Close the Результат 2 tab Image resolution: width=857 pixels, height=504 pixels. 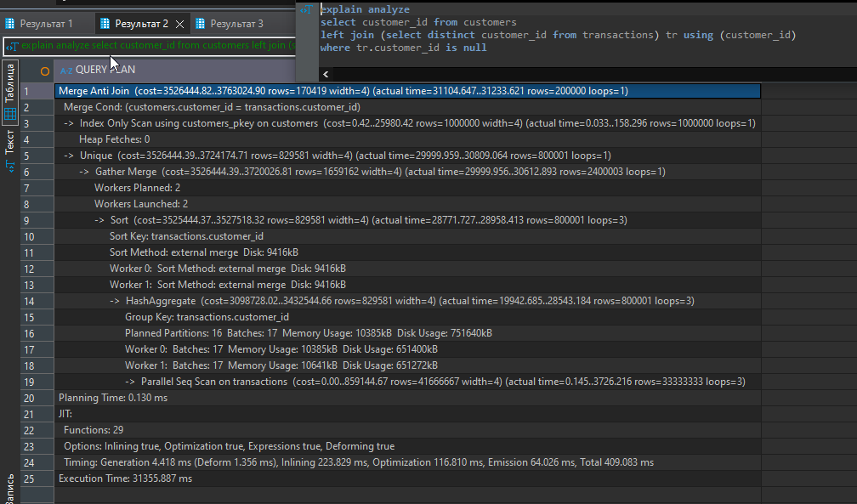(x=179, y=24)
